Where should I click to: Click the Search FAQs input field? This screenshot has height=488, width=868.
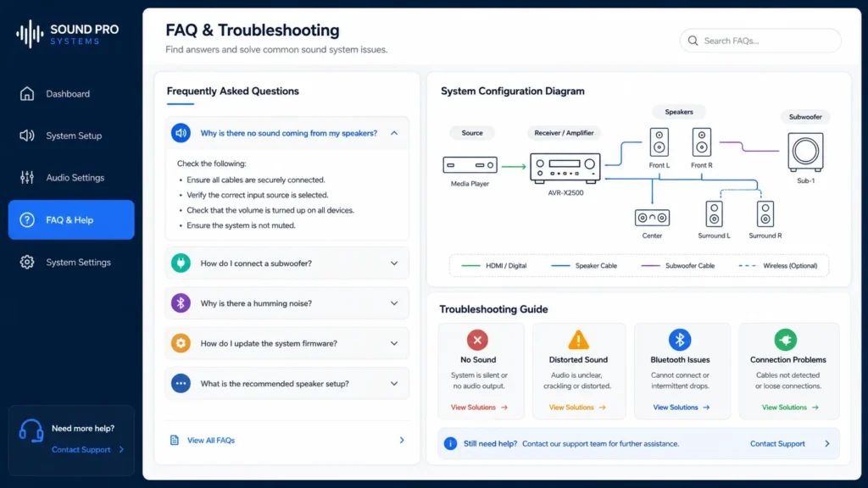point(760,41)
